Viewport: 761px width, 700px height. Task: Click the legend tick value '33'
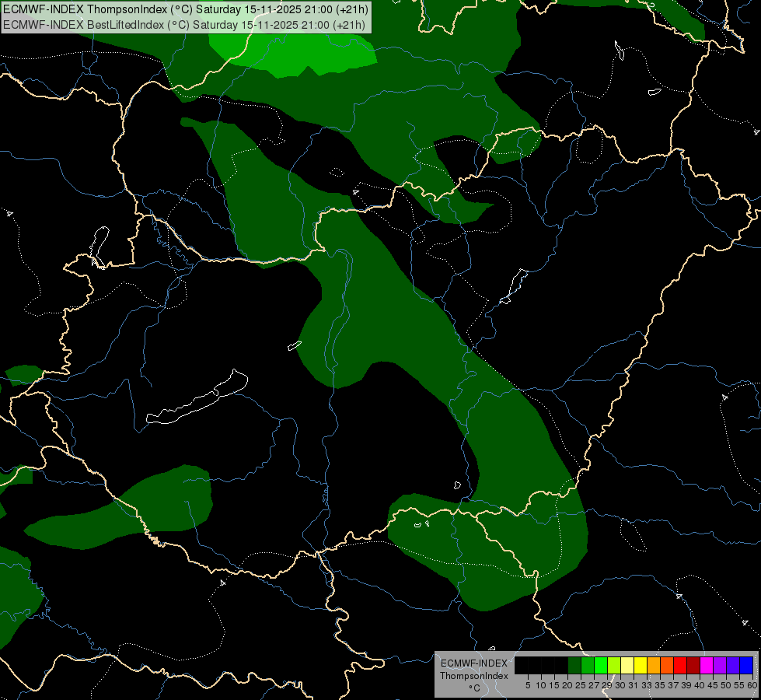(647, 685)
